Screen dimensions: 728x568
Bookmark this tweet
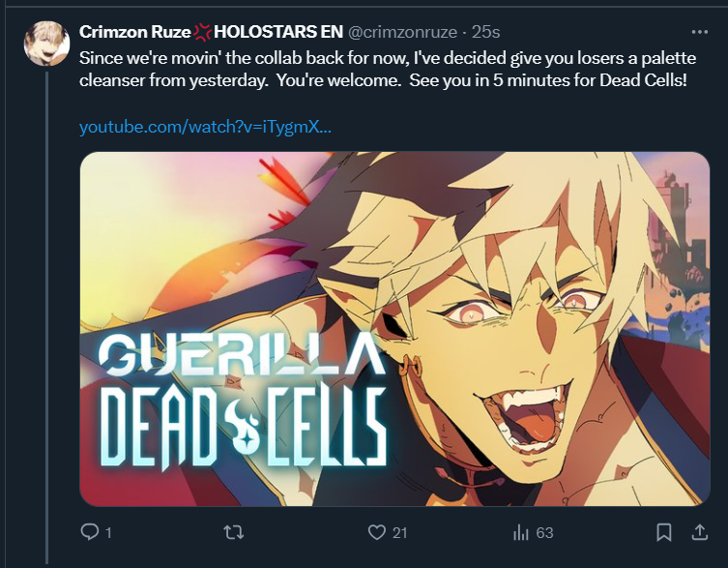664,532
